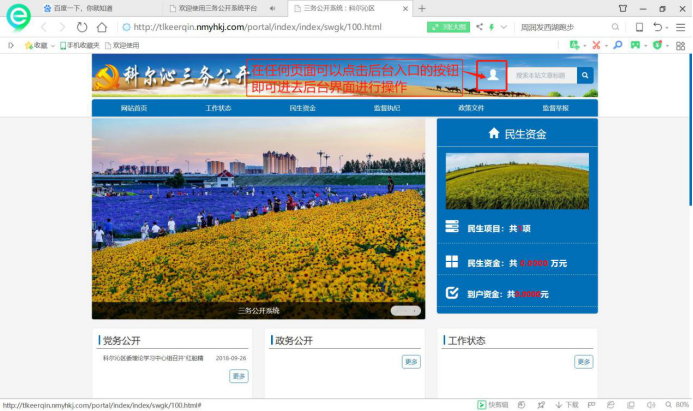Open the 科尔沁区委理论学习中心组 article link
The height and width of the screenshot is (411, 693).
click(x=153, y=358)
